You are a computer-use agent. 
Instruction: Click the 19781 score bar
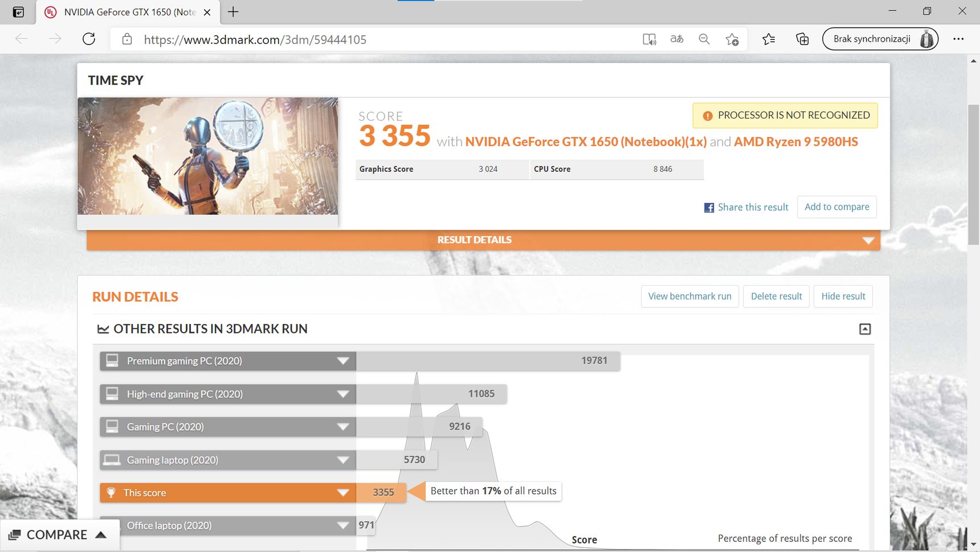(x=488, y=361)
